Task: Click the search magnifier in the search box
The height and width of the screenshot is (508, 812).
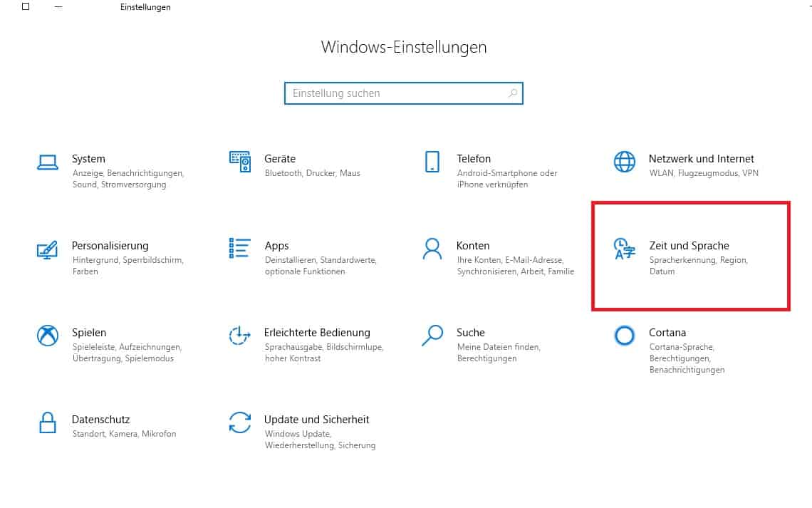Action: (513, 93)
